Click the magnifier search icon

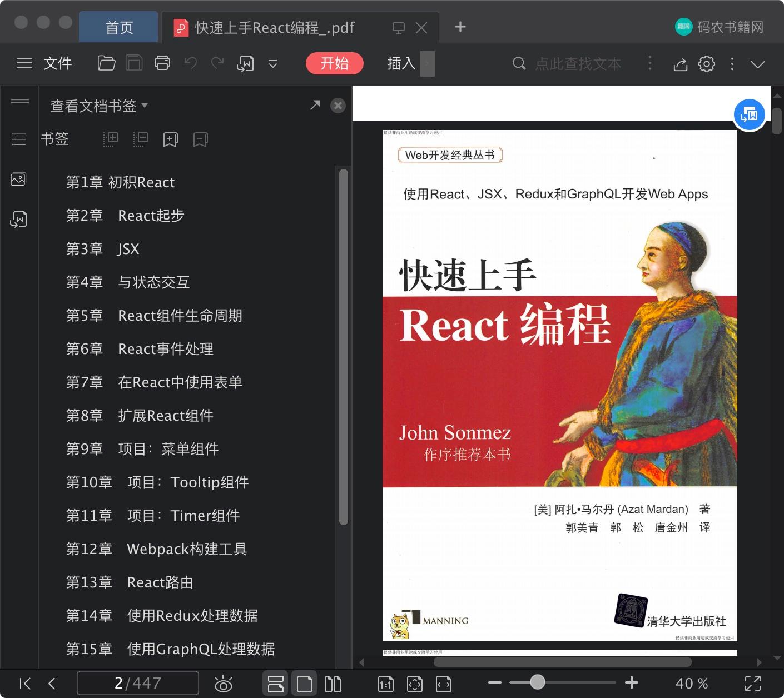click(x=519, y=63)
